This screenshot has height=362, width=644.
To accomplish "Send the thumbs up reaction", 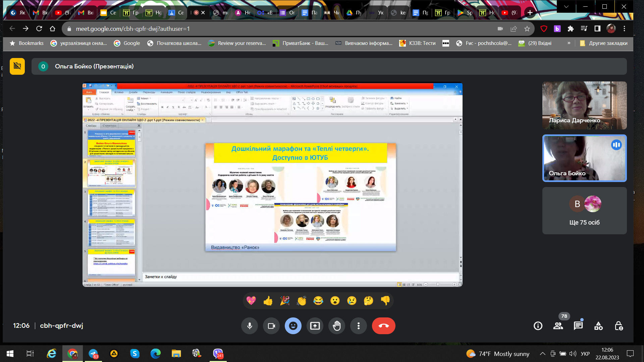I will coord(268,301).
